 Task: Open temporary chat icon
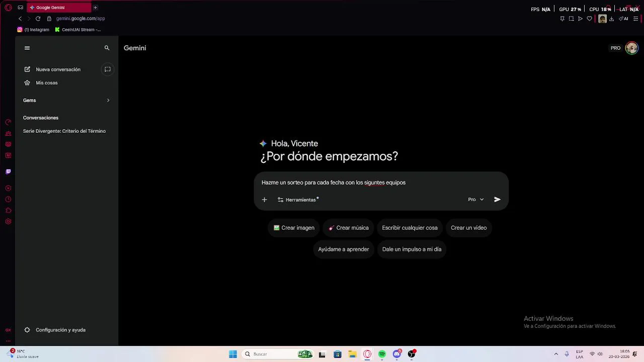point(107,69)
